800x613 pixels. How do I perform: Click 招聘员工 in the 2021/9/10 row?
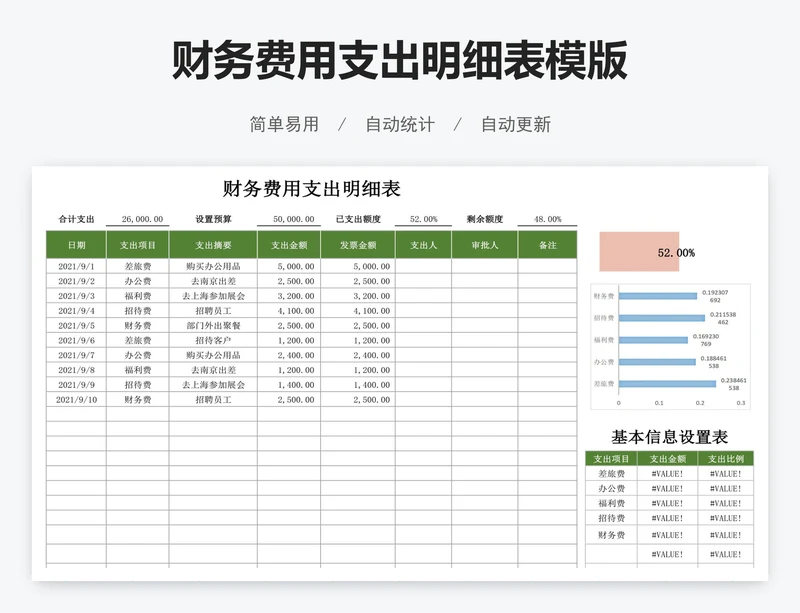[x=213, y=400]
